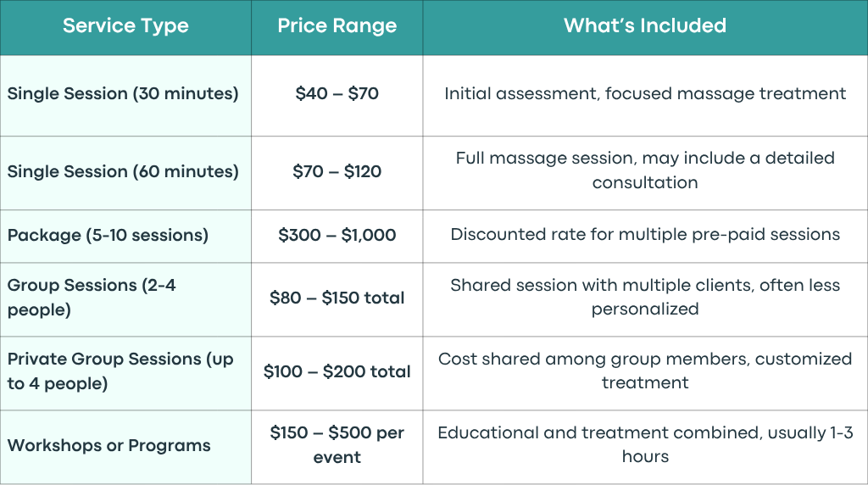Select the Workshops or Programs cell
Screen dimensions: 868x485
(x=125, y=447)
